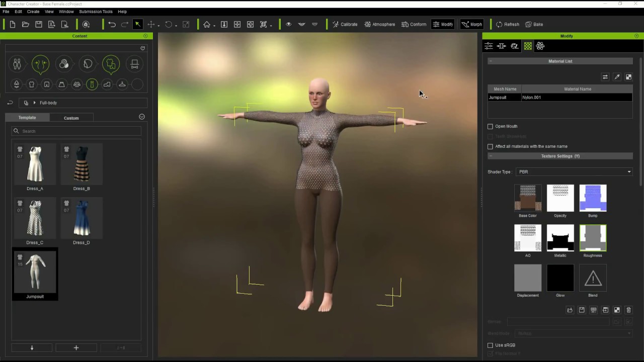Viewport: 644px width, 362px height.
Task: Open the physics atom tab in Modify
Action: 540,46
